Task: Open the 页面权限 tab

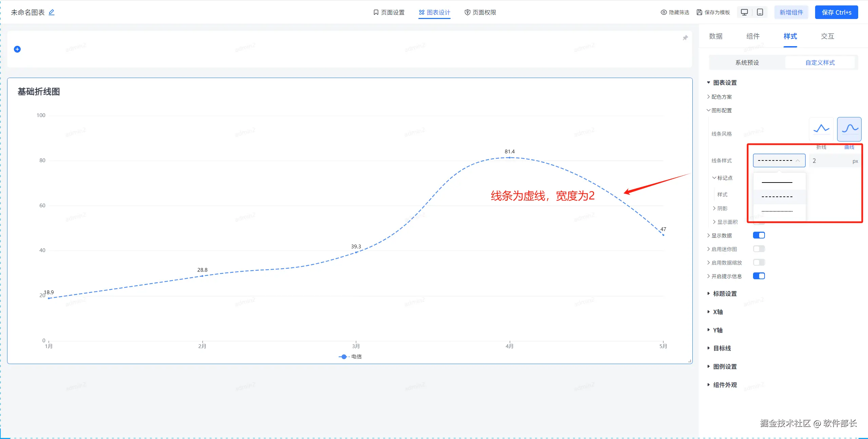Action: [x=480, y=12]
